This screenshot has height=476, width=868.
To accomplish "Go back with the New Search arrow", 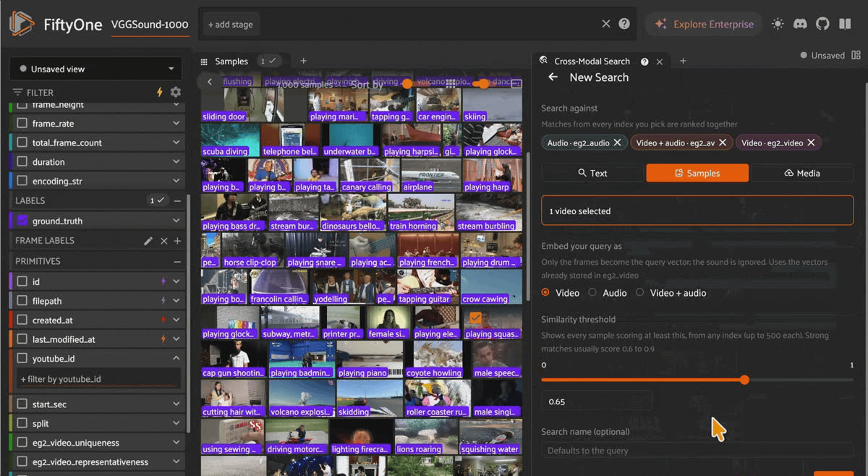I will click(553, 77).
